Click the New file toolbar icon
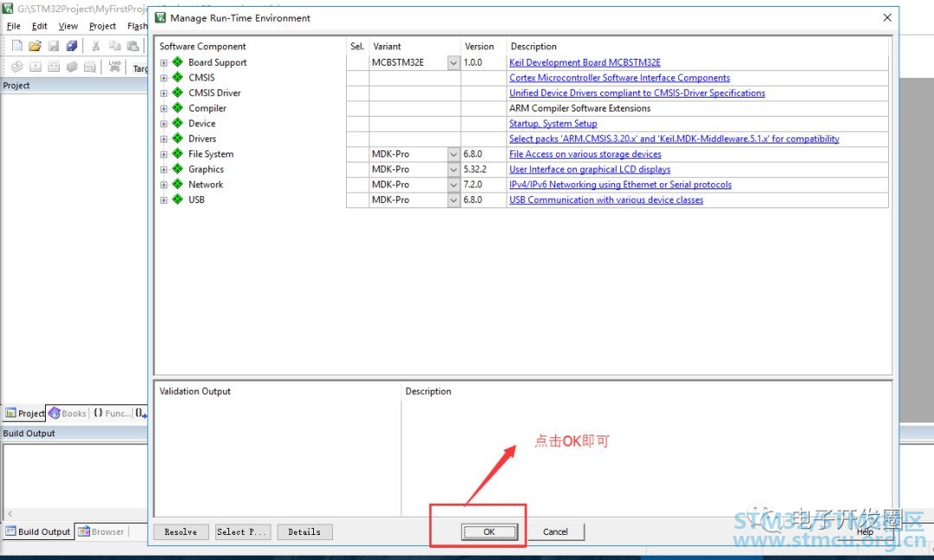Screen dimensions: 934x560 point(16,46)
